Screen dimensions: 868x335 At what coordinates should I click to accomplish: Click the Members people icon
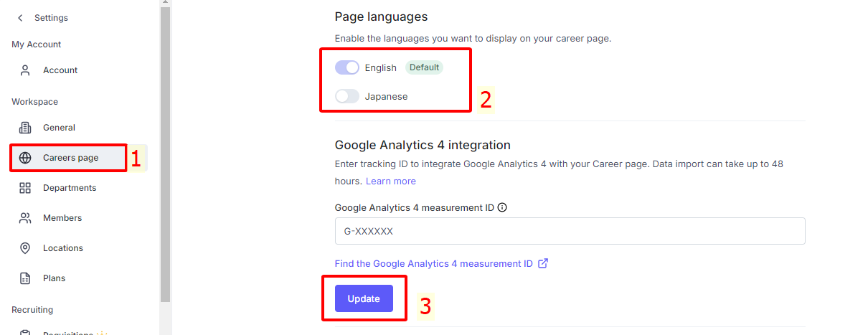pos(25,218)
